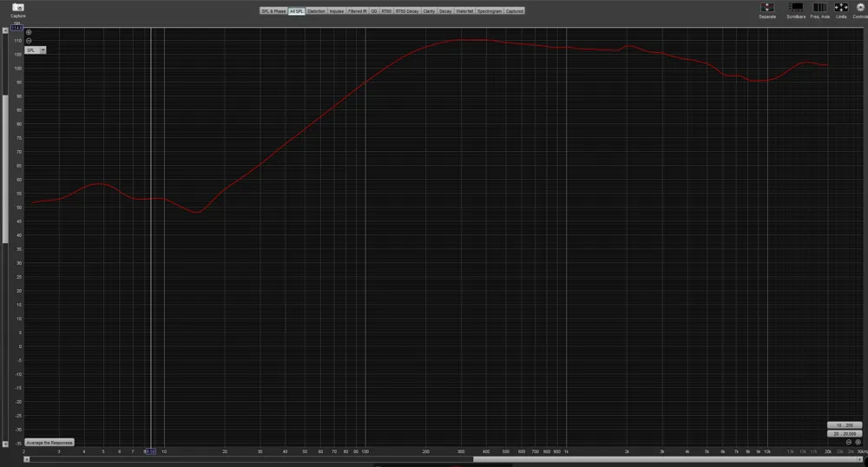This screenshot has height=467, width=868.
Task: Switch to the Spectrogram tab
Action: pos(489,11)
